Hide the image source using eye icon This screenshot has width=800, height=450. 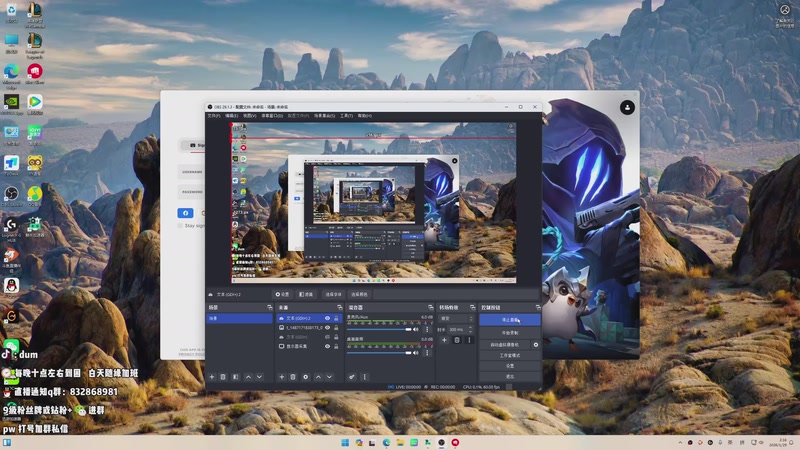pos(327,327)
